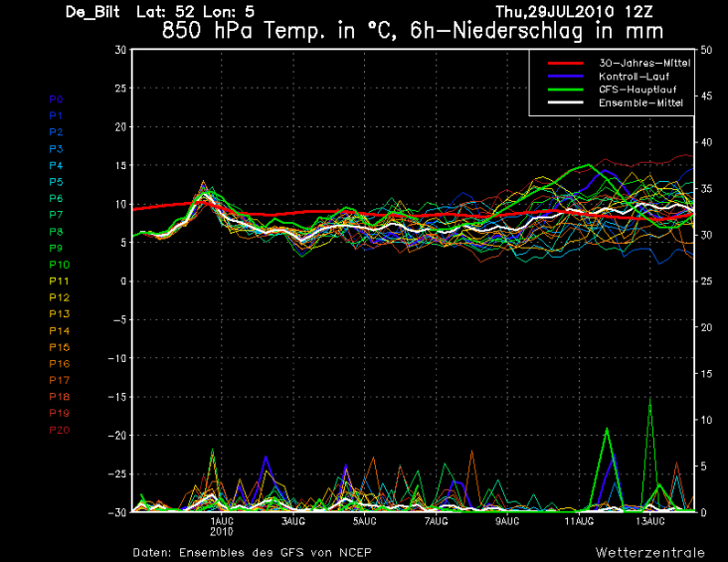Click the P7 ensemble member label
This screenshot has width=728, height=562.
pos(56,215)
